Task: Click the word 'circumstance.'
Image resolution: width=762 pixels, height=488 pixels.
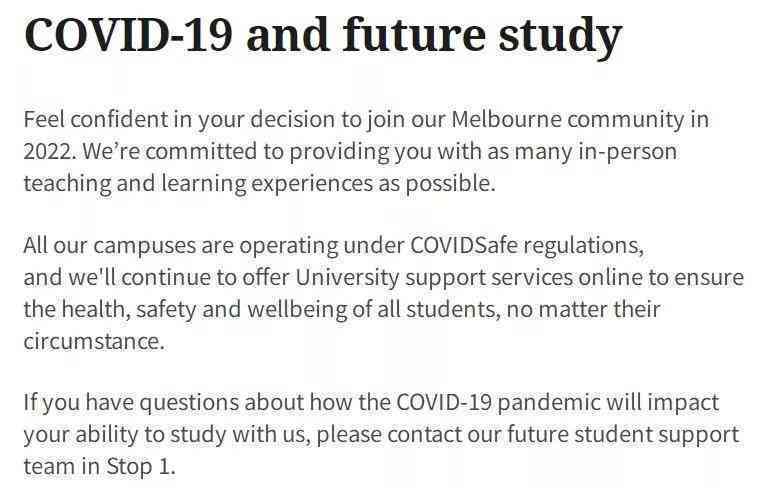Action: click(x=94, y=341)
